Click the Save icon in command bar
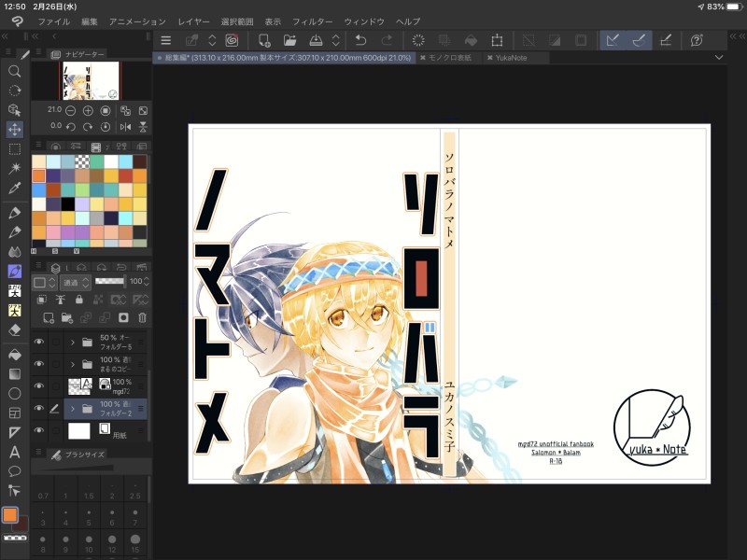747x560 pixels. [316, 40]
